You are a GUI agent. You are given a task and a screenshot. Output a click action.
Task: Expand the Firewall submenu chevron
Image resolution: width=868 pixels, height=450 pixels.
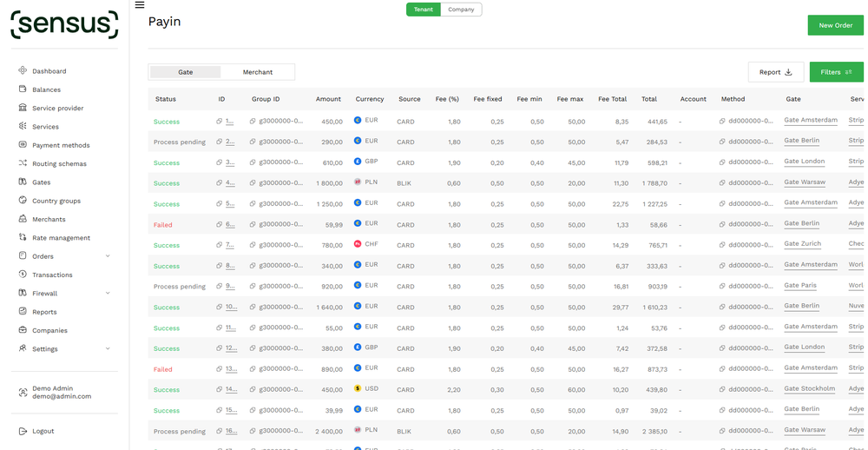tap(108, 293)
